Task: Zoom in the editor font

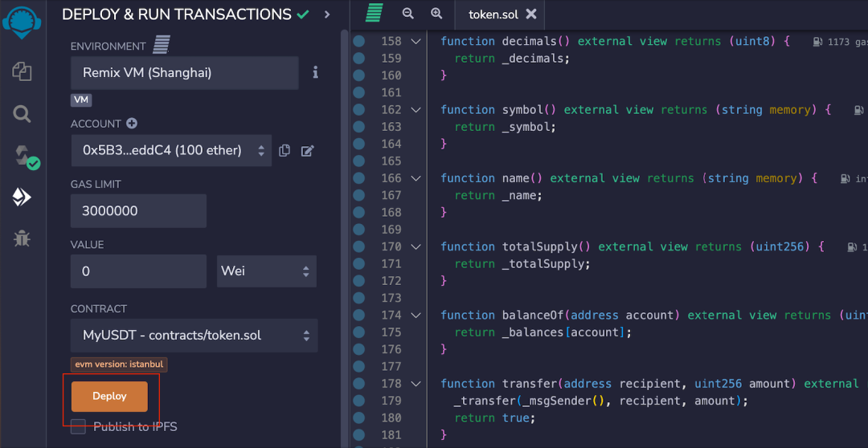Action: tap(436, 14)
